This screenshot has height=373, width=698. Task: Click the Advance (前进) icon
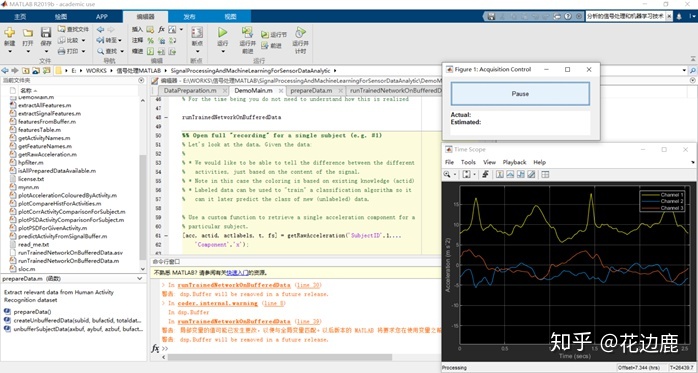point(265,45)
